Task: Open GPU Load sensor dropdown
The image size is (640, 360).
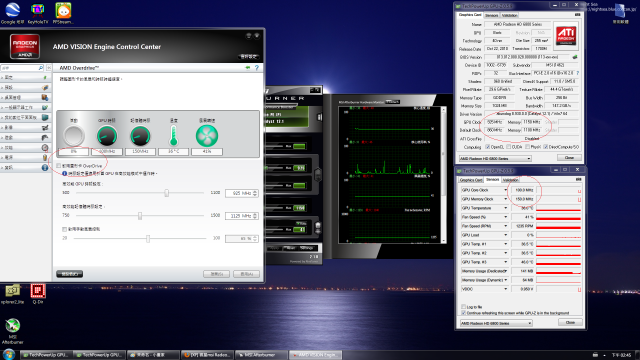Action: [505, 235]
